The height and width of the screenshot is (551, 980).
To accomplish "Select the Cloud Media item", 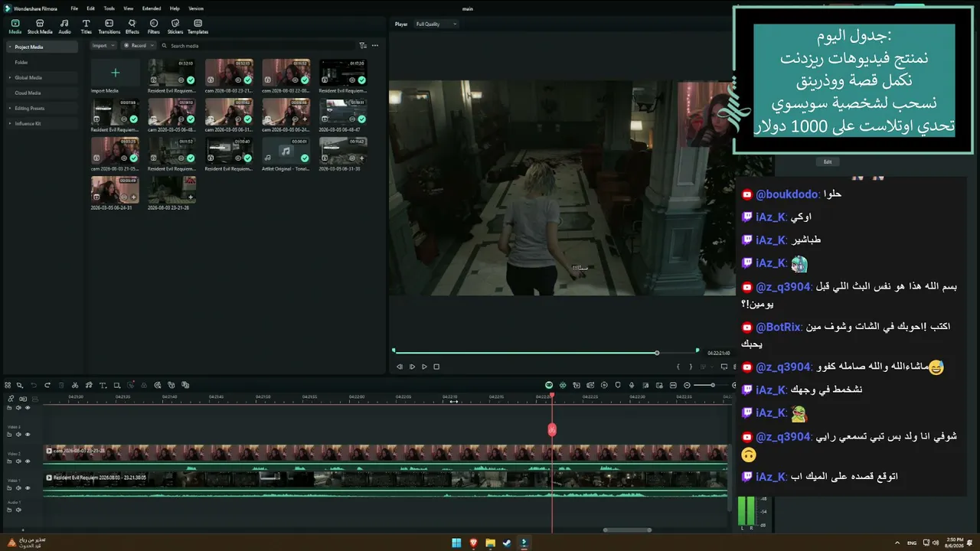I will tap(28, 93).
